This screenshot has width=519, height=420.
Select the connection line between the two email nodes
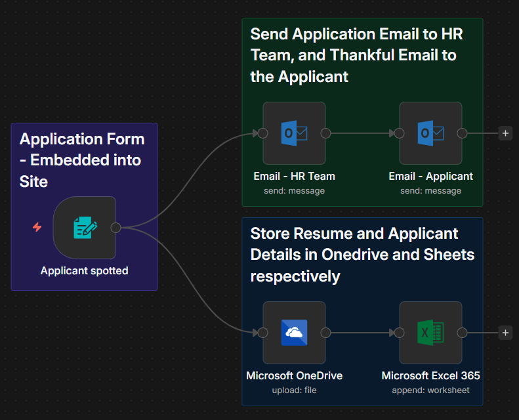click(361, 133)
